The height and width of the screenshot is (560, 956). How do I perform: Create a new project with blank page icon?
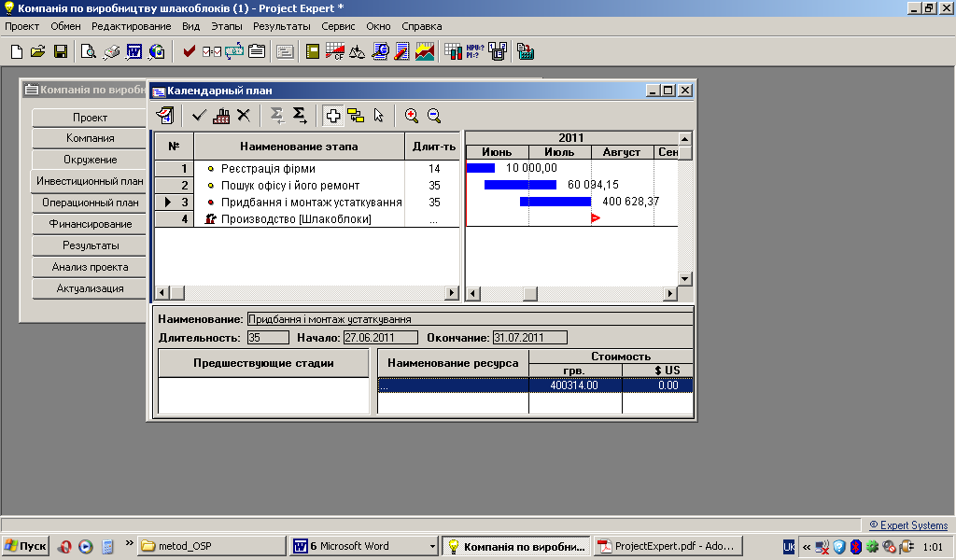pos(17,51)
